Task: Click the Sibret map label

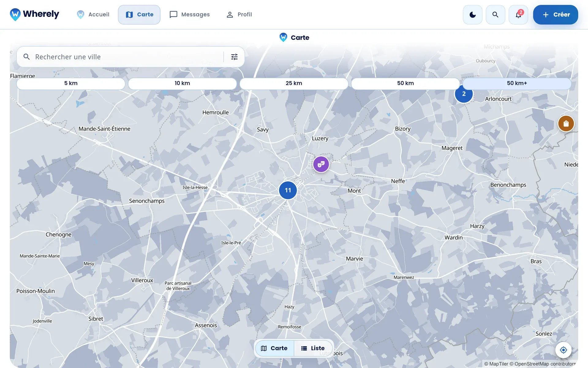Action: [x=96, y=319]
